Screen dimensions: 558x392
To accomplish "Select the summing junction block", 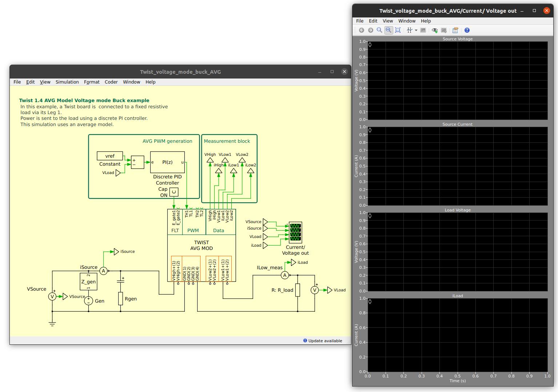I will pyautogui.click(x=137, y=162).
